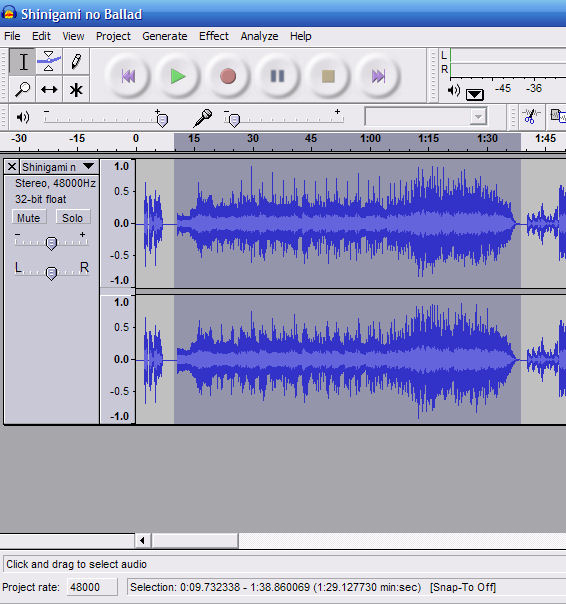Image resolution: width=566 pixels, height=604 pixels.
Task: Activate the I-beam Selection tool
Action: point(22,61)
